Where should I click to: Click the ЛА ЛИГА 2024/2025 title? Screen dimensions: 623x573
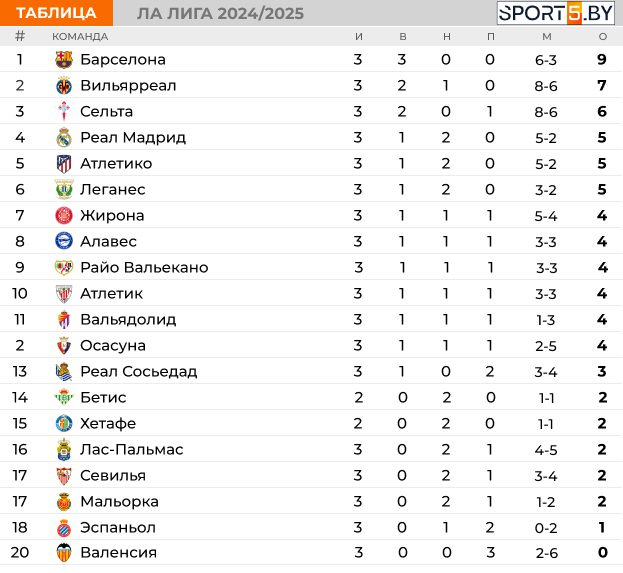click(x=220, y=13)
